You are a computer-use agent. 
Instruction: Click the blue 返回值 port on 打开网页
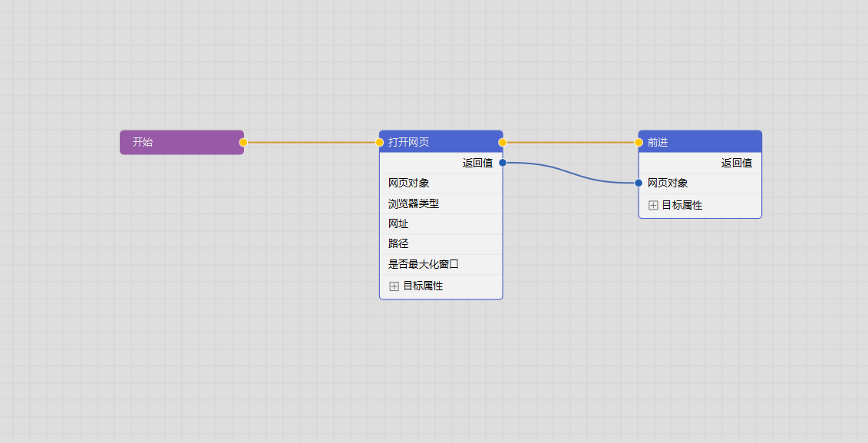pos(503,163)
